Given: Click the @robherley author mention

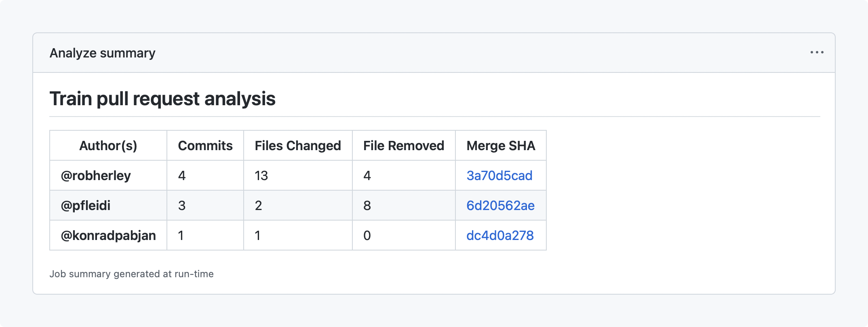Looking at the screenshot, I should (96, 176).
